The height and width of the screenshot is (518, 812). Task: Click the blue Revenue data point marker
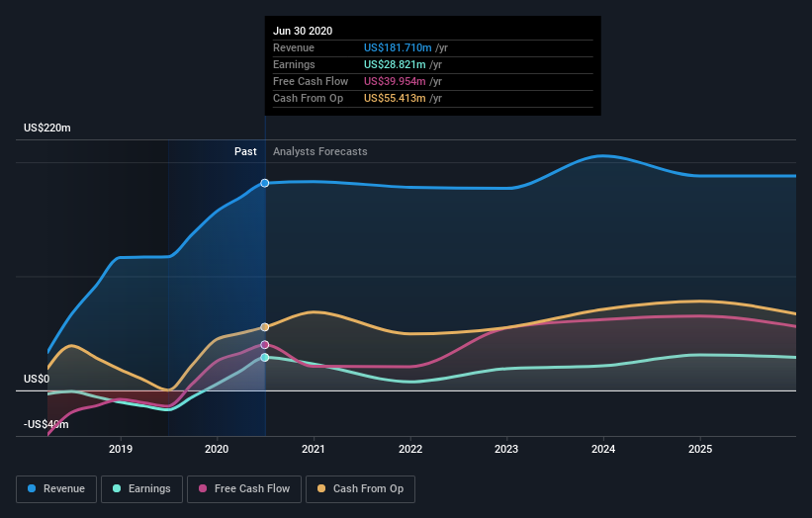pos(265,183)
